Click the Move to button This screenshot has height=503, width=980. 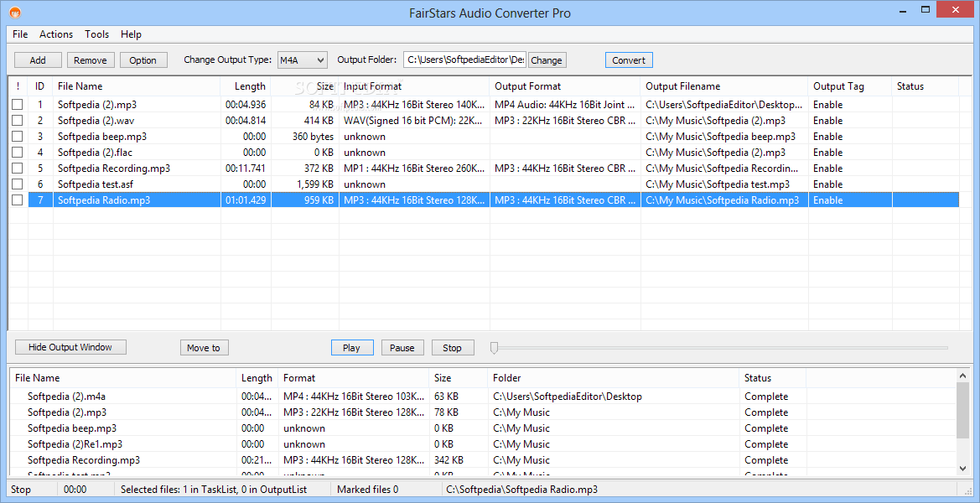tap(204, 347)
